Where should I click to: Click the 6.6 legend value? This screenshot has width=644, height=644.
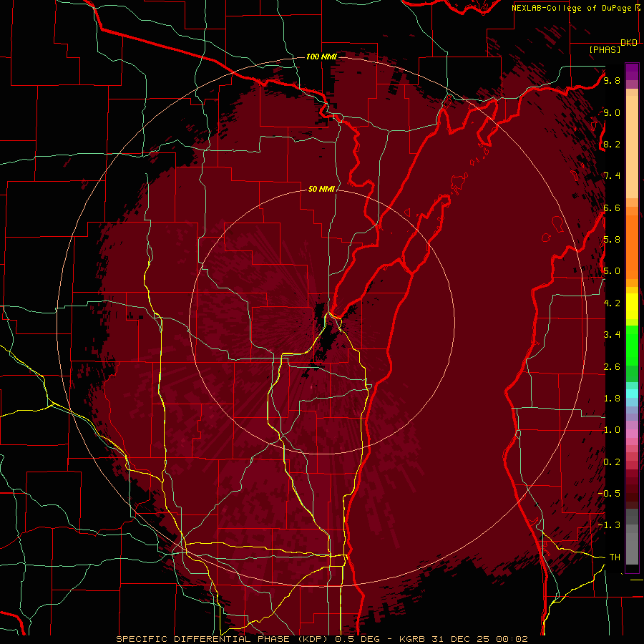(612, 208)
